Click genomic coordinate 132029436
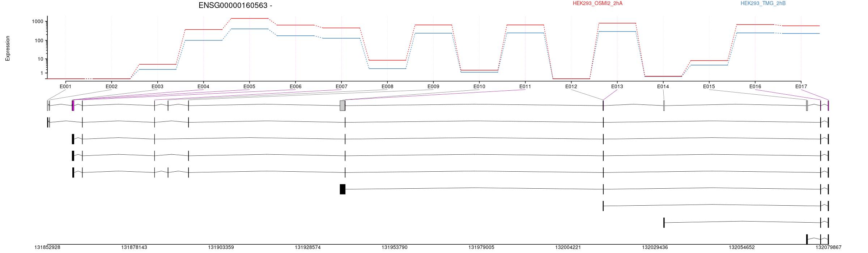 [655, 248]
